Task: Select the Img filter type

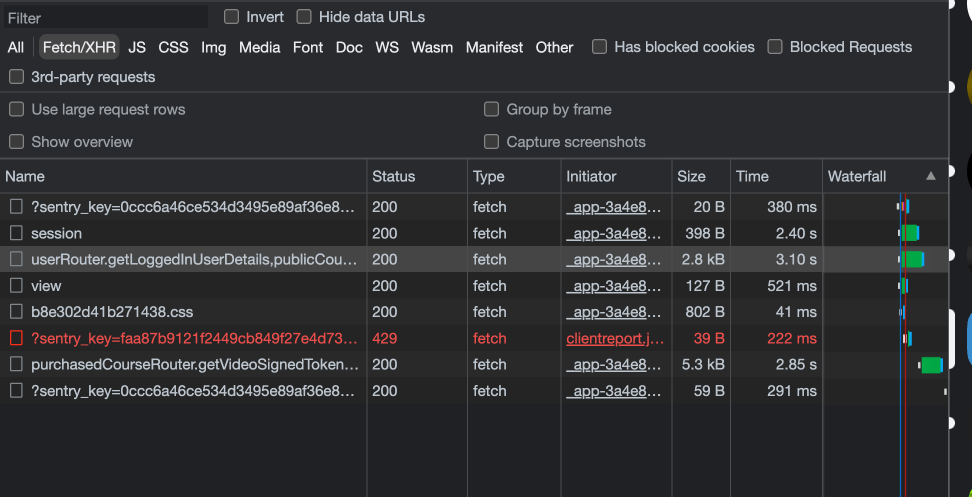Action: point(213,47)
